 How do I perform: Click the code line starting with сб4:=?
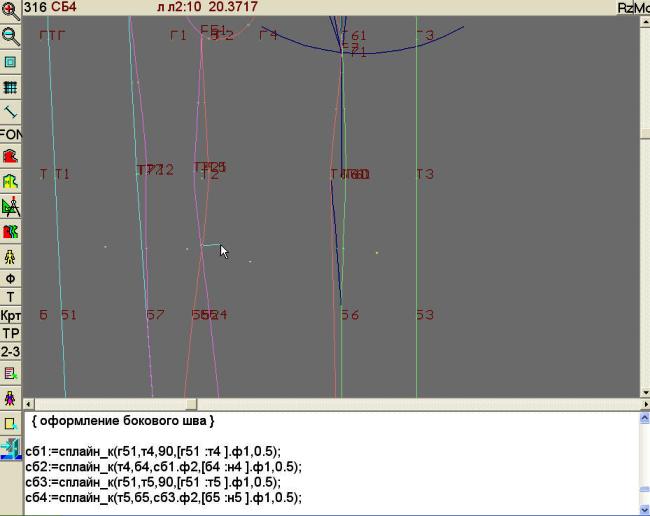(x=163, y=497)
